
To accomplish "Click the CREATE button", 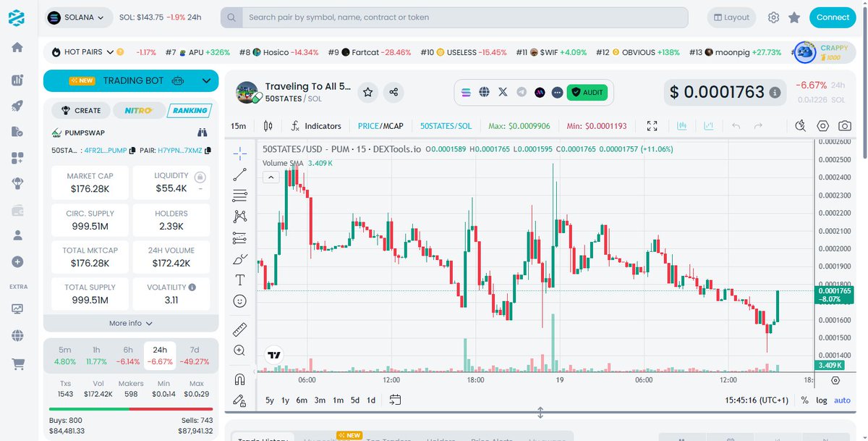I will point(81,111).
